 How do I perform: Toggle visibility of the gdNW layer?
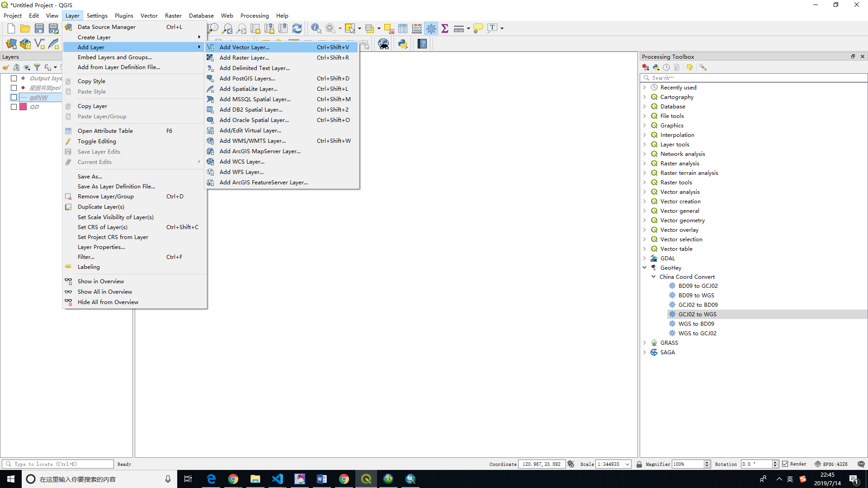pyautogui.click(x=14, y=97)
